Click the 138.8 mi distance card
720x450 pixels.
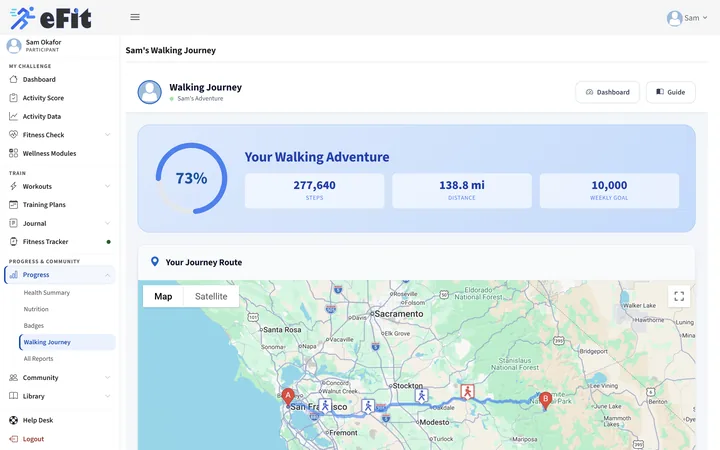[x=462, y=191]
